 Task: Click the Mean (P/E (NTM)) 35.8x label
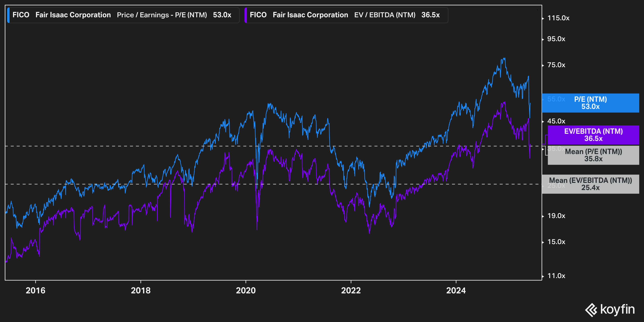[x=593, y=155]
